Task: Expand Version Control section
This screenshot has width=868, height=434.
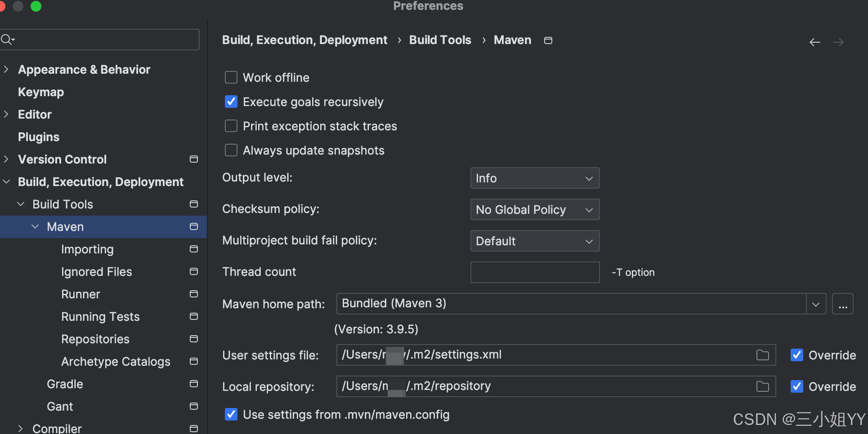Action: (x=6, y=159)
